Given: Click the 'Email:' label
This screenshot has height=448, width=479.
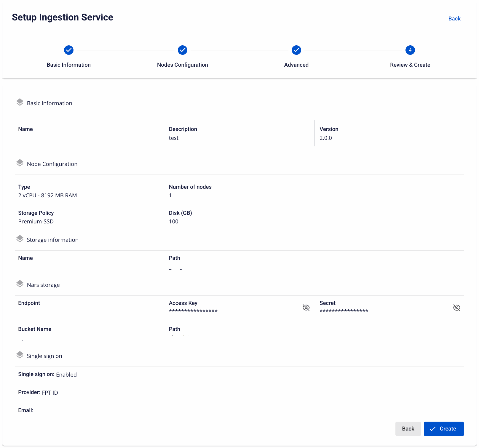Looking at the screenshot, I should (x=26, y=410).
